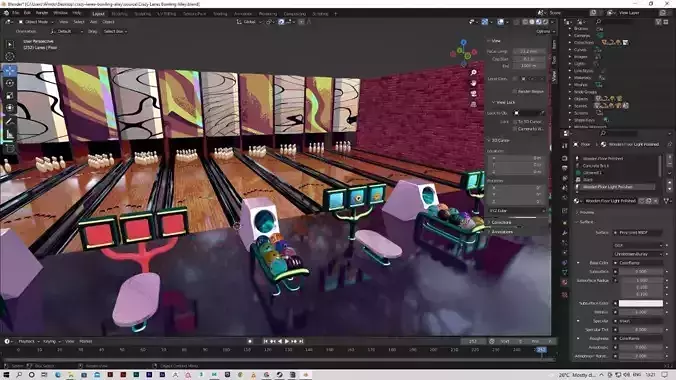The height and width of the screenshot is (380, 676).
Task: Click the Focal Length field
Action: [x=529, y=51]
